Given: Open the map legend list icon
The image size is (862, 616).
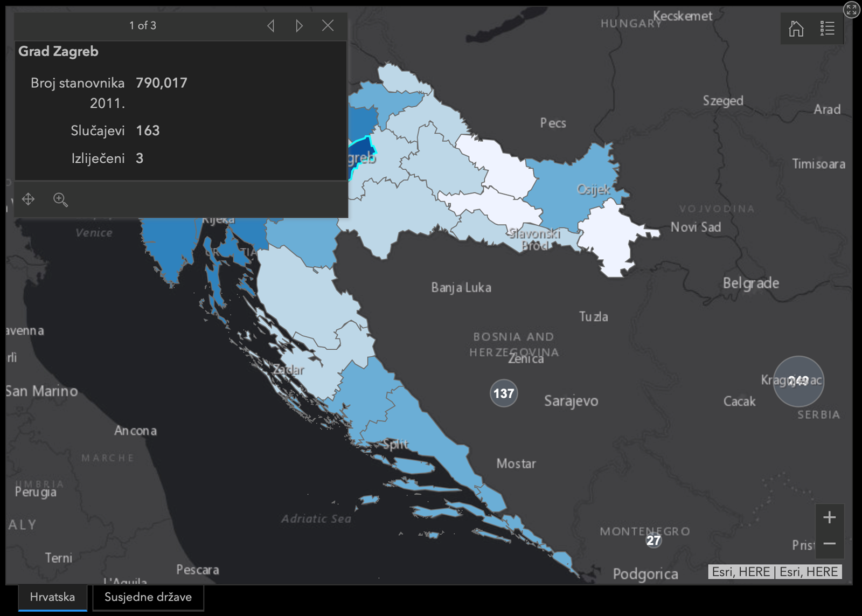Looking at the screenshot, I should pyautogui.click(x=828, y=28).
